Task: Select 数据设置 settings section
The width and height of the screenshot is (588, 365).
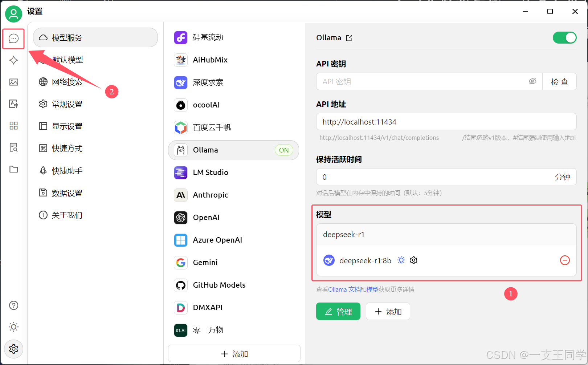Action: coord(95,193)
